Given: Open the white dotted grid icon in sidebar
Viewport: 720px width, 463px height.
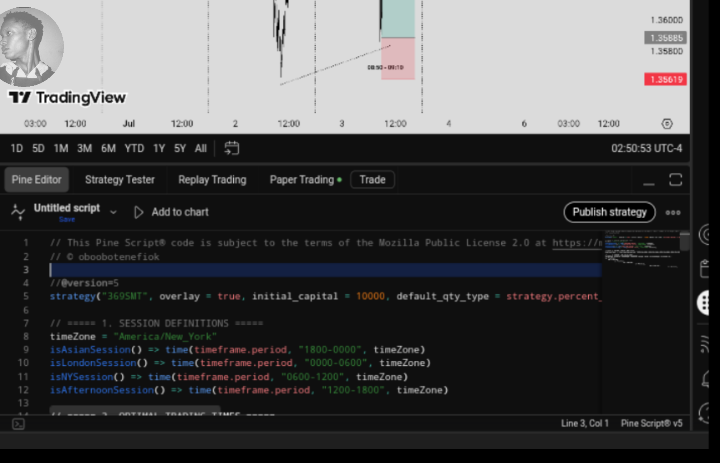Looking at the screenshot, I should [704, 303].
